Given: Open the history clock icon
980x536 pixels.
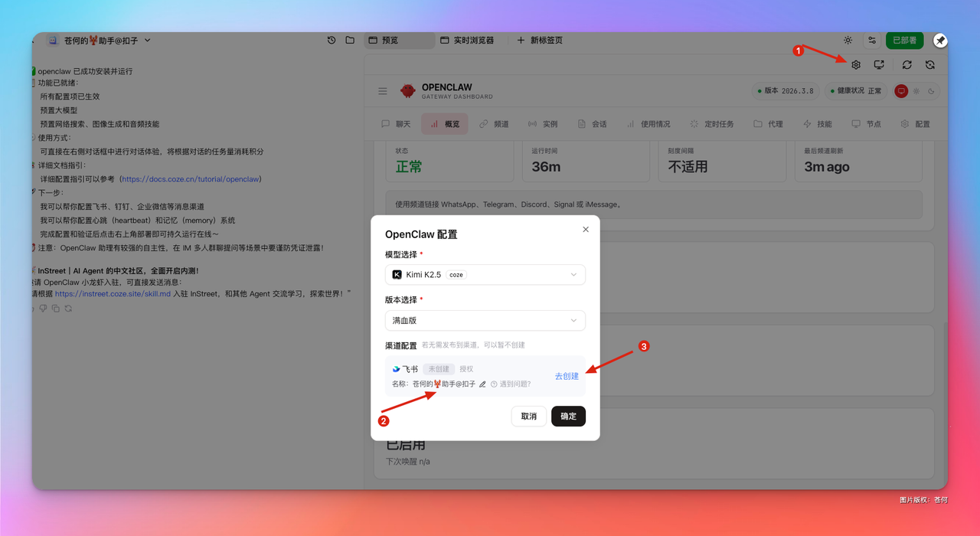Looking at the screenshot, I should [332, 40].
